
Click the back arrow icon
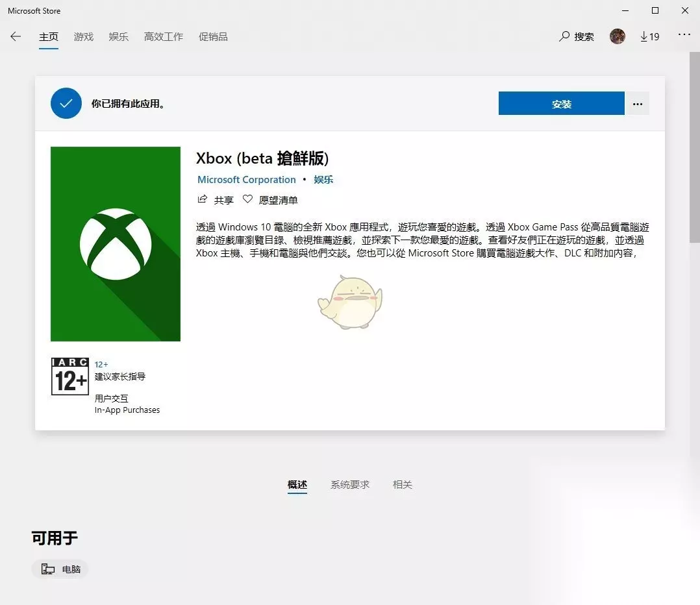[x=16, y=36]
